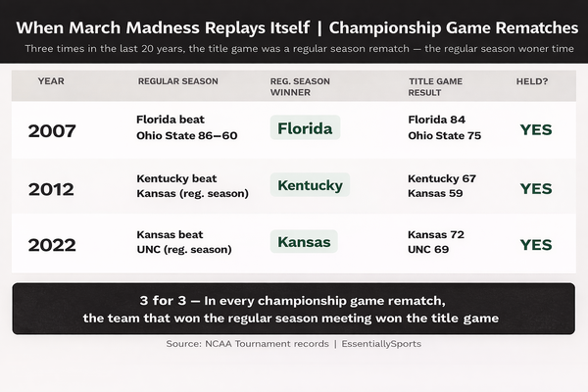Select the Florida 84 Ohio State 75 result

point(444,127)
